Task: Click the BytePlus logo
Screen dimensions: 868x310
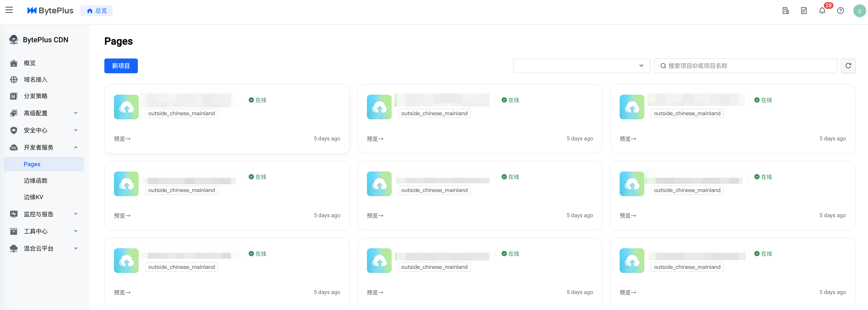Action: (50, 11)
